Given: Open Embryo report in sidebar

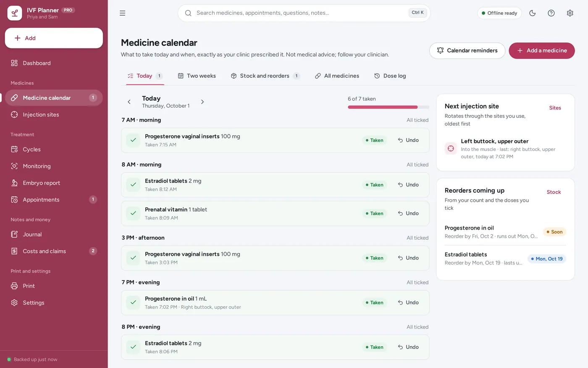Looking at the screenshot, I should [54, 183].
